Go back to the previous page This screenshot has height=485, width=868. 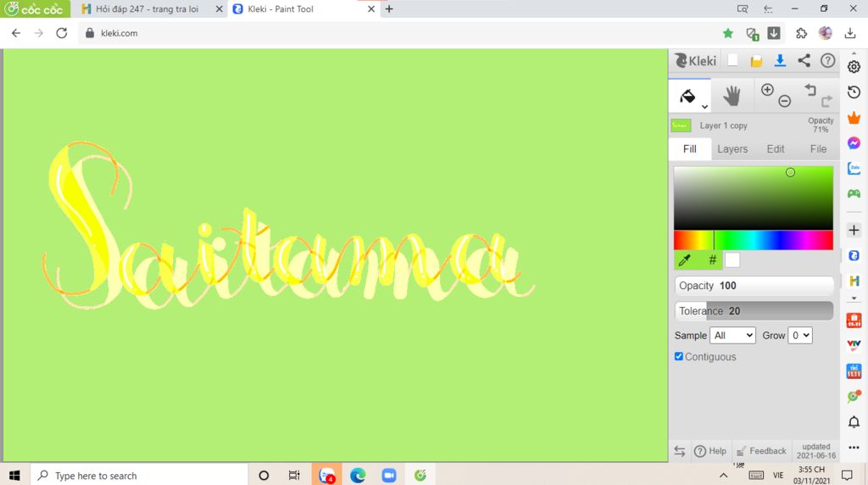point(16,33)
